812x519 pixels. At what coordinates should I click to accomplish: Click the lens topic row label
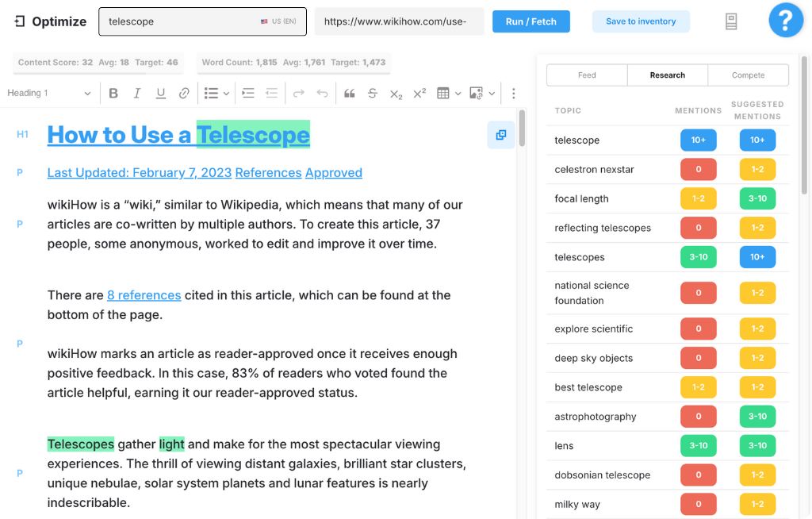pos(564,446)
